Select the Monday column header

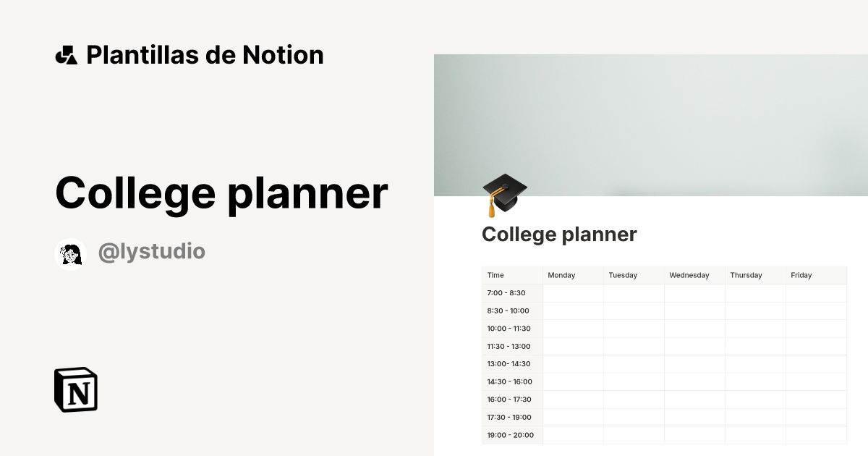[x=561, y=275]
